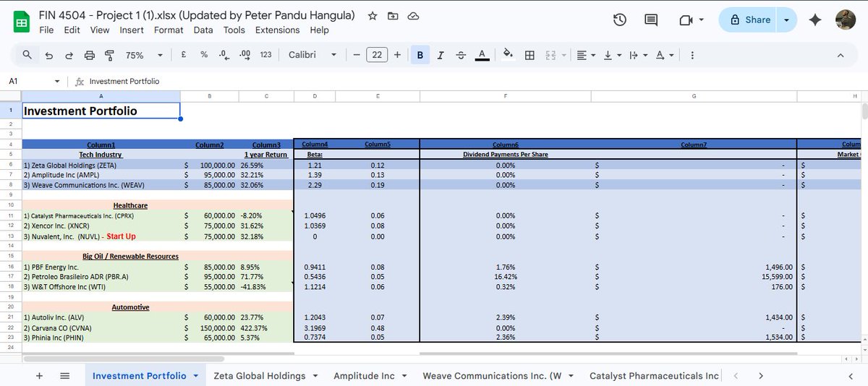868x386 pixels.
Task: Undo the last action
Action: coord(48,55)
